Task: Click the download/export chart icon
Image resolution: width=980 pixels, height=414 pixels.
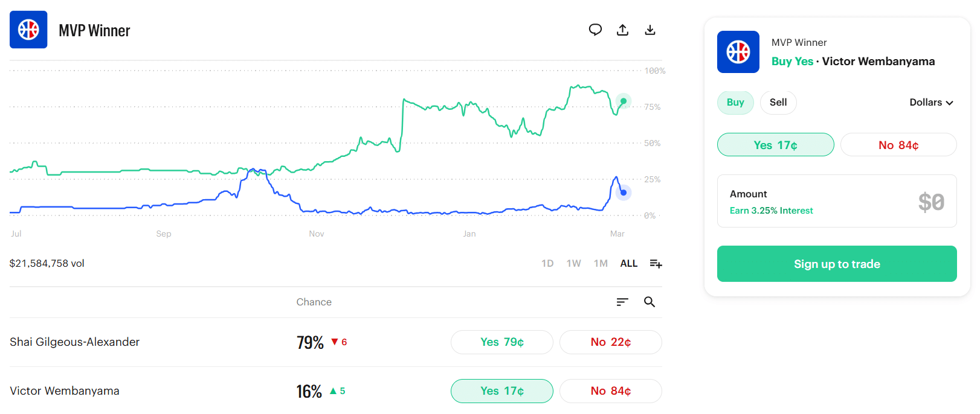Action: 651,29
